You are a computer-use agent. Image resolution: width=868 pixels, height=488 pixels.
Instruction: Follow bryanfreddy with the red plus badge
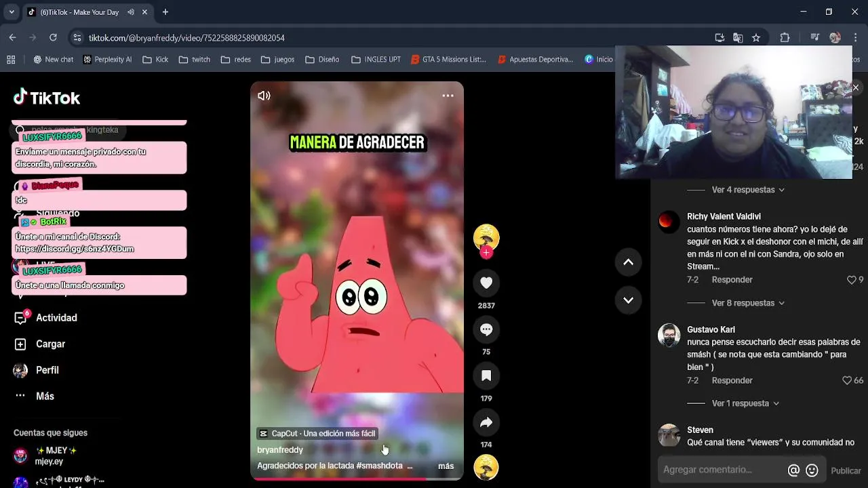tap(486, 253)
